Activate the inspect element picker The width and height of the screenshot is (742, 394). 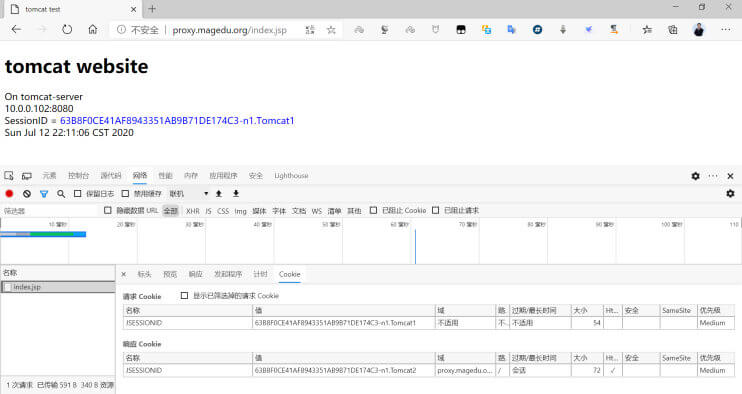[x=9, y=175]
